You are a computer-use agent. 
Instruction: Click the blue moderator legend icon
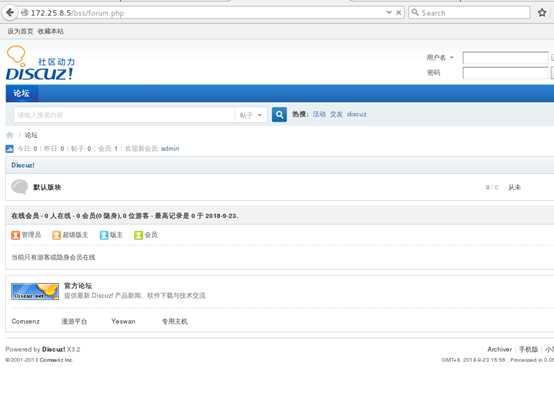tap(104, 235)
